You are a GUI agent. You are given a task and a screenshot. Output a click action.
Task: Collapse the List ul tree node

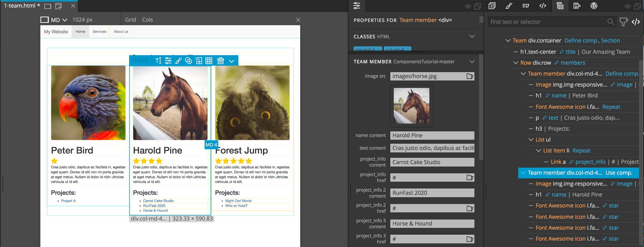[x=531, y=140]
